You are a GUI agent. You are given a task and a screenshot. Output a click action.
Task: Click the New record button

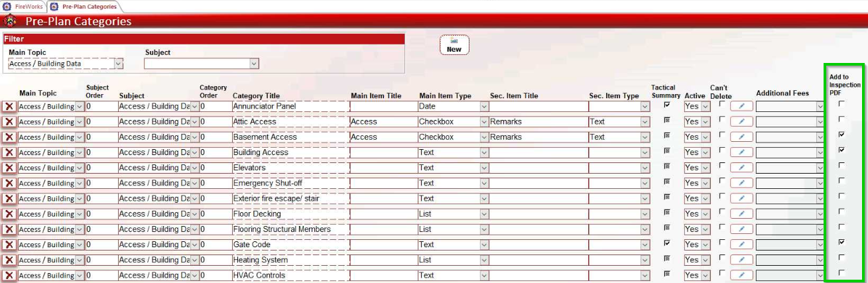click(454, 45)
